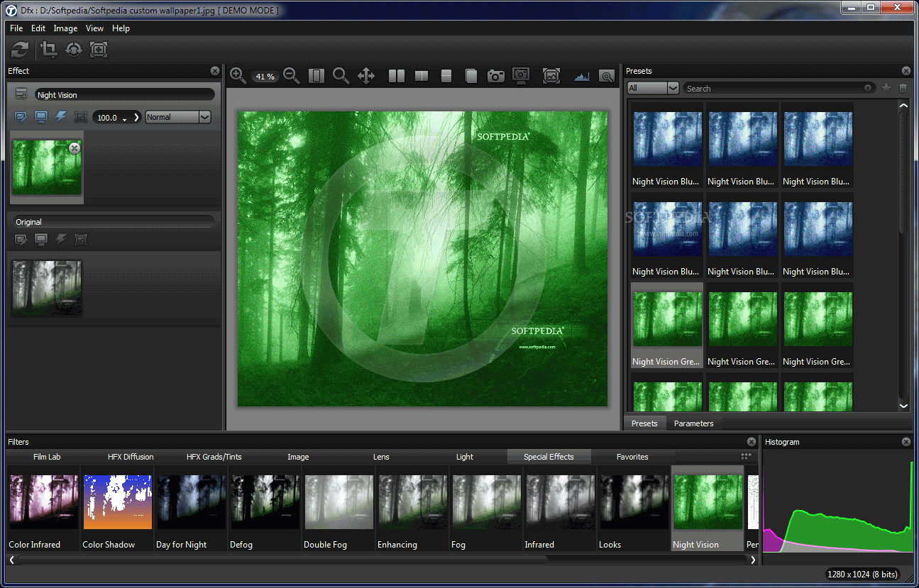Enable horizontal split comparison view
919x588 pixels.
point(446,76)
